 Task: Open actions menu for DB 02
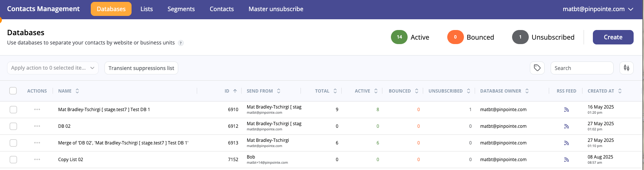tap(37, 126)
